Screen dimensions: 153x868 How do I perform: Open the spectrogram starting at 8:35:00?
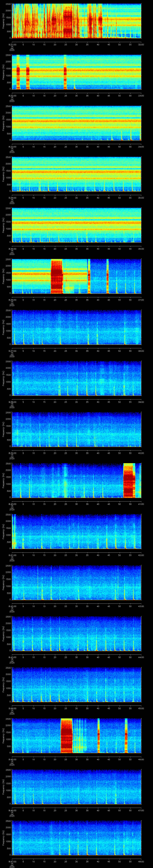tap(76, 225)
